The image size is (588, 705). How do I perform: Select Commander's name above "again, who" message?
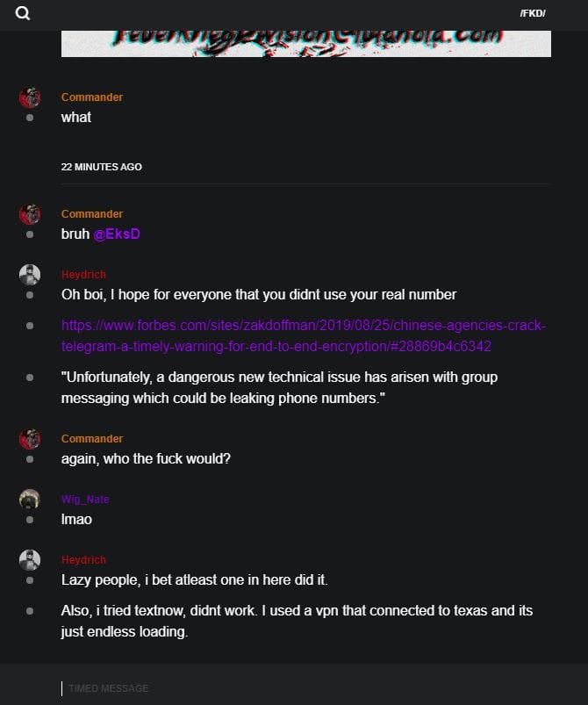(x=92, y=439)
